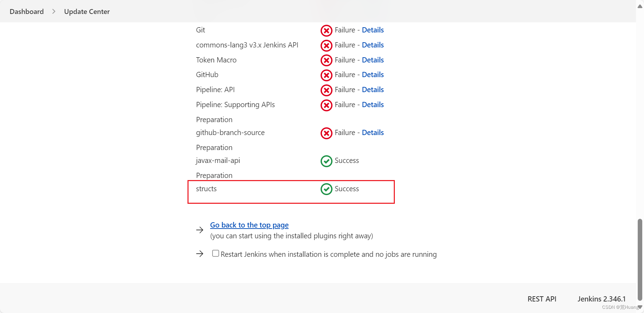This screenshot has width=644, height=313.
Task: Select the Failure status text for Pipeline: Supporting APIs
Action: [x=345, y=105]
